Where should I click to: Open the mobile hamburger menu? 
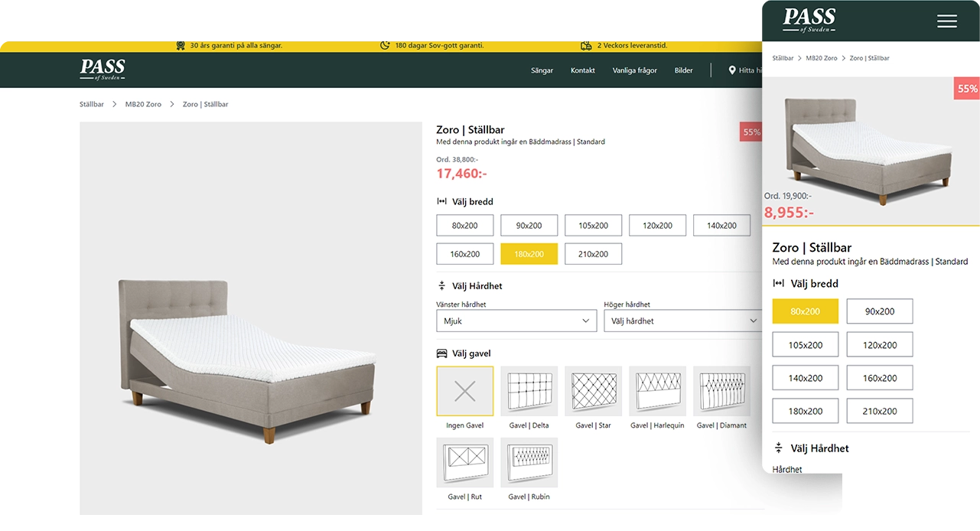coord(947,21)
